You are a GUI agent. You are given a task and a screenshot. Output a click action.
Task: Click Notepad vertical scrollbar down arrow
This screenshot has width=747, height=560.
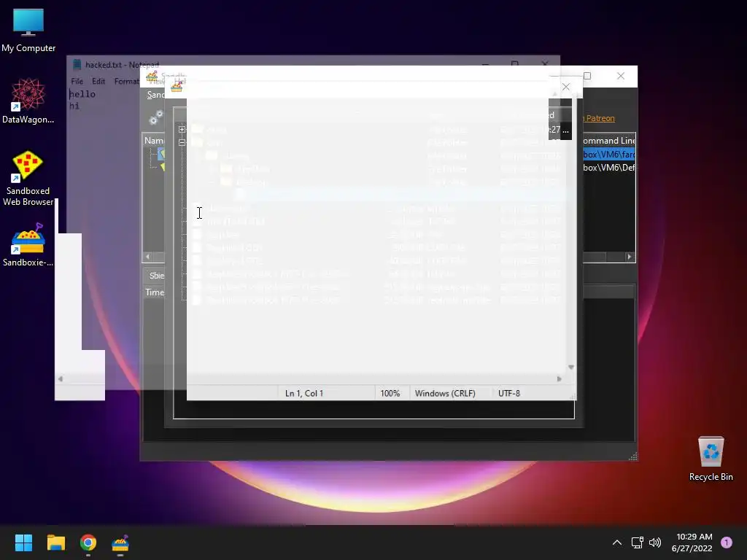[570, 367]
